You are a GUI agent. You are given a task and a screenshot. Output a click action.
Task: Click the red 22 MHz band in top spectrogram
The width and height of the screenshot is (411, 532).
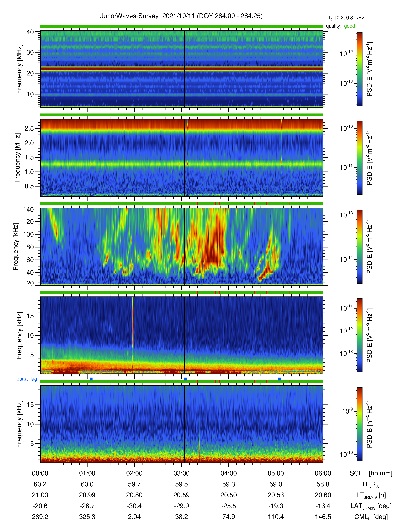[181, 69]
